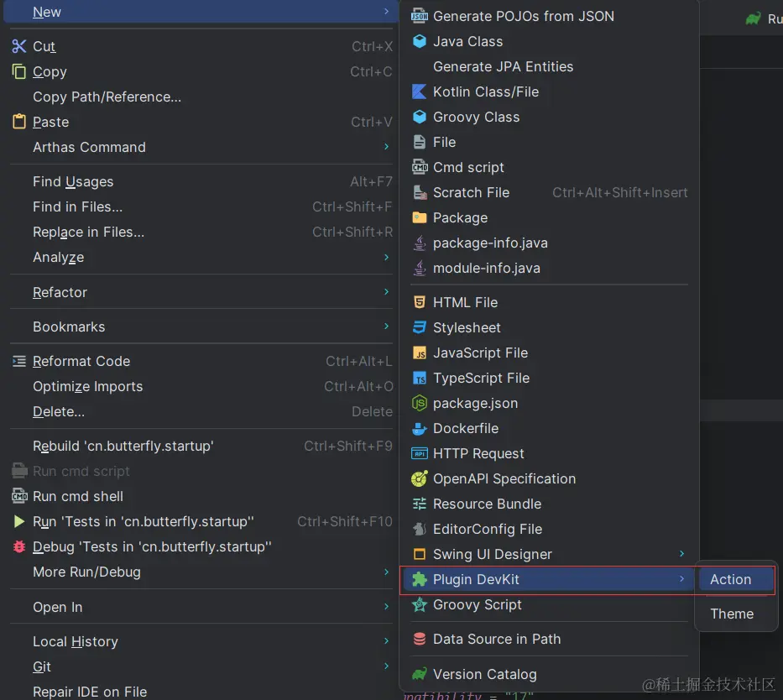Image resolution: width=783 pixels, height=700 pixels.
Task: Click the Package folder icon
Action: pos(420,217)
